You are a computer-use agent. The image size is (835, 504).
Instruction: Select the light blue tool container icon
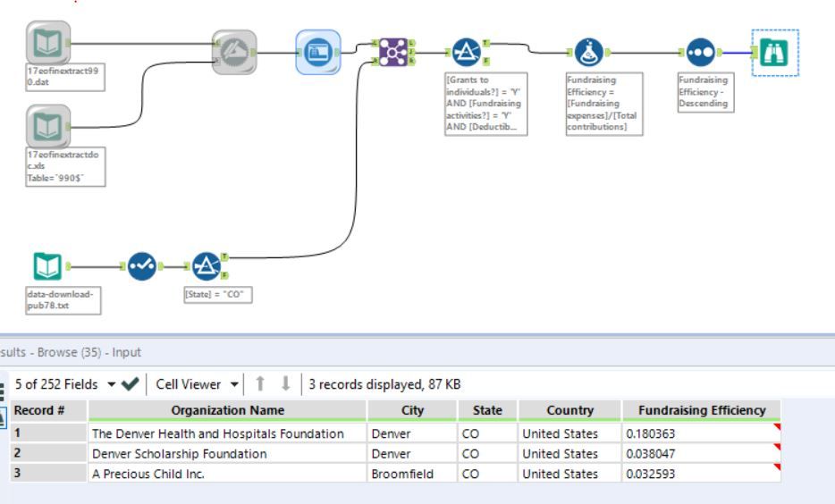tap(318, 52)
